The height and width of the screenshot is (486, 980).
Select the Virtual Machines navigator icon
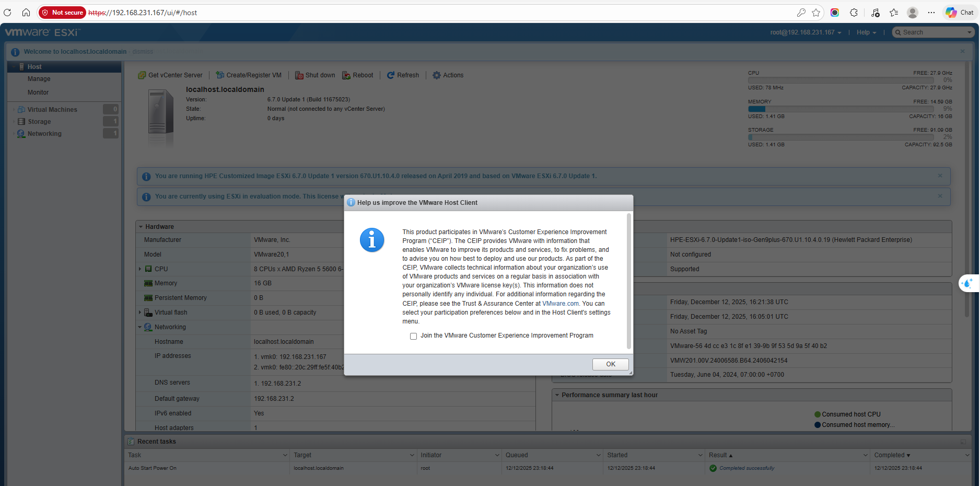(x=21, y=110)
